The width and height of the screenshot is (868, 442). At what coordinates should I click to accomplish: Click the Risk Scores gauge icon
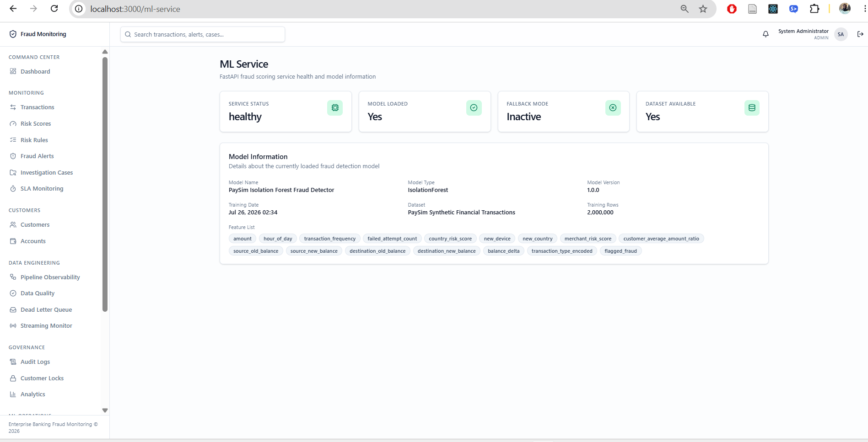tap(13, 123)
